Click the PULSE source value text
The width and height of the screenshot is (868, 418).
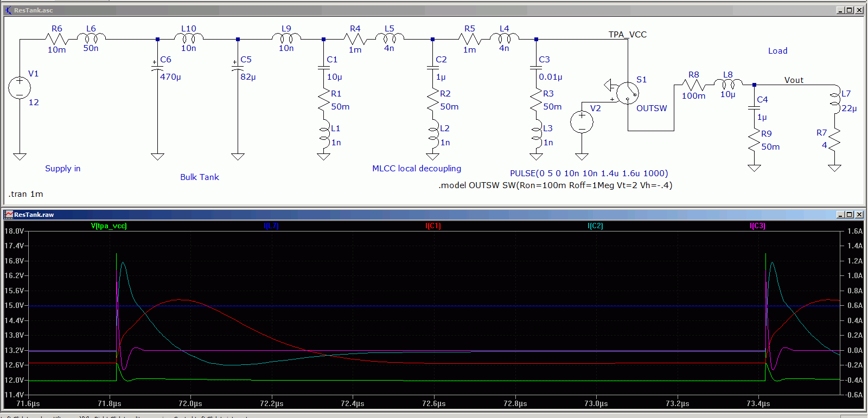(589, 173)
